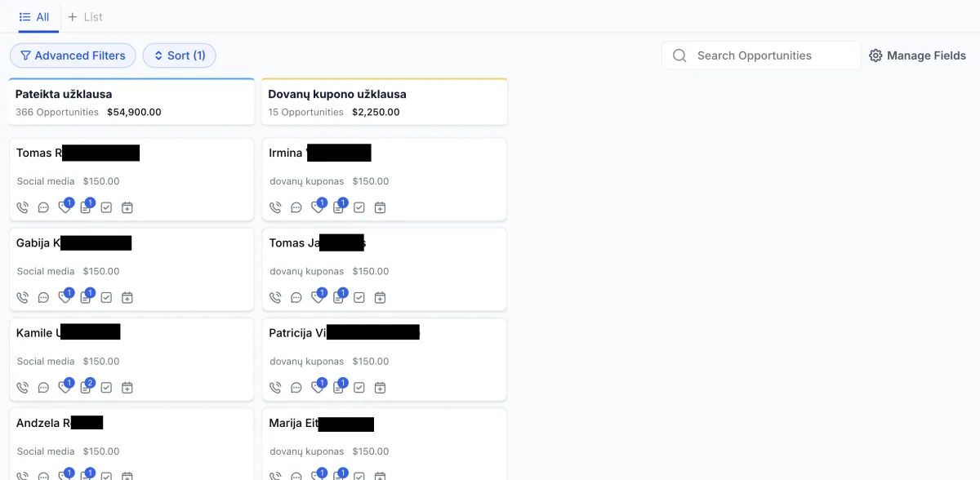Open the Kamile opportunity name

(x=69, y=332)
